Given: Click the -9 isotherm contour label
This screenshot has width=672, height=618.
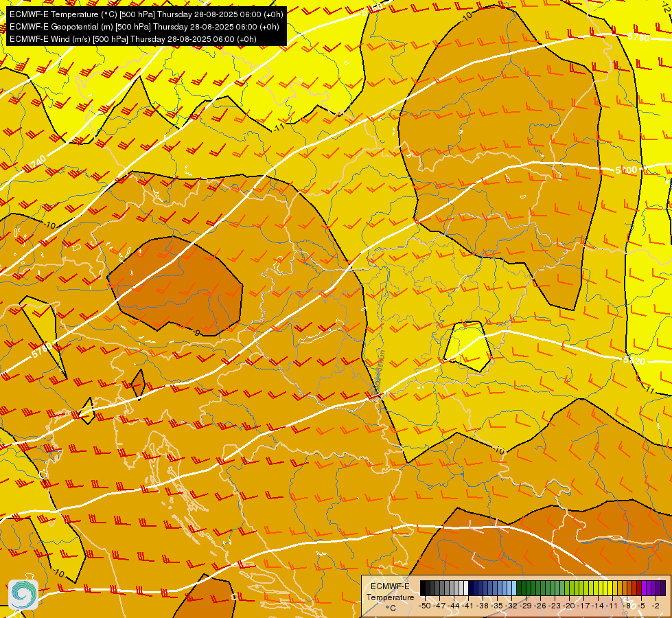Looking at the screenshot, I should coord(196,333).
